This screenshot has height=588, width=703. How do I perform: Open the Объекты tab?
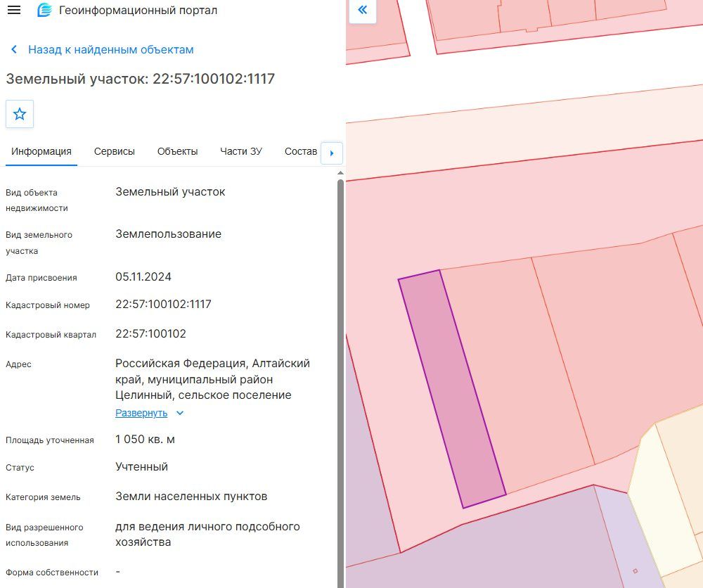point(178,152)
